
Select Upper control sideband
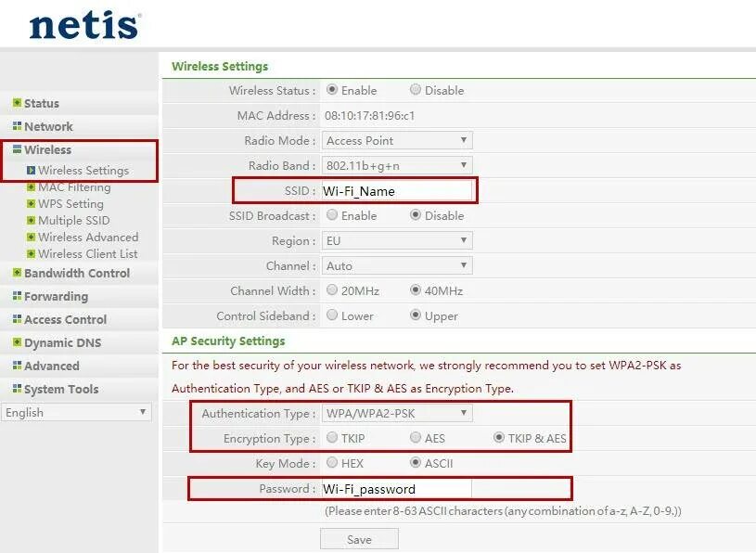pos(416,315)
